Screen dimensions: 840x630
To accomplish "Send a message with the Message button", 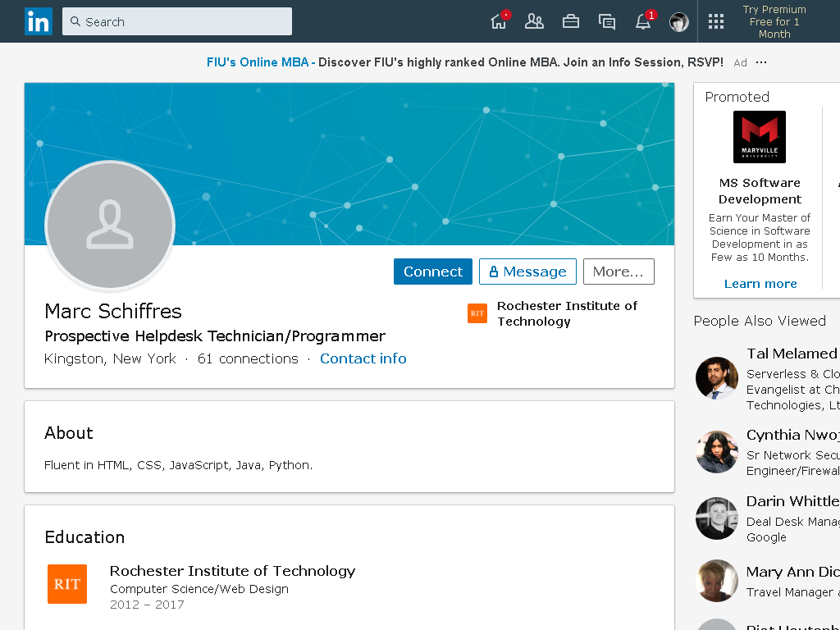I will point(527,272).
